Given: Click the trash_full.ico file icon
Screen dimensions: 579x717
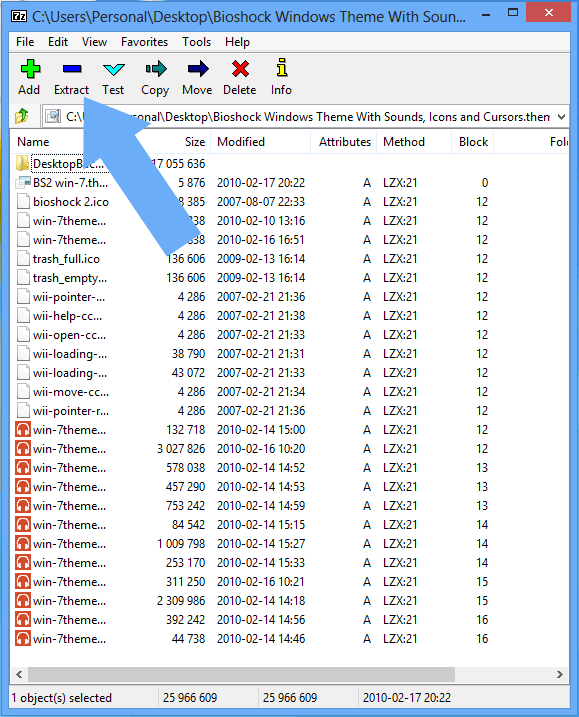Looking at the screenshot, I should 23,259.
